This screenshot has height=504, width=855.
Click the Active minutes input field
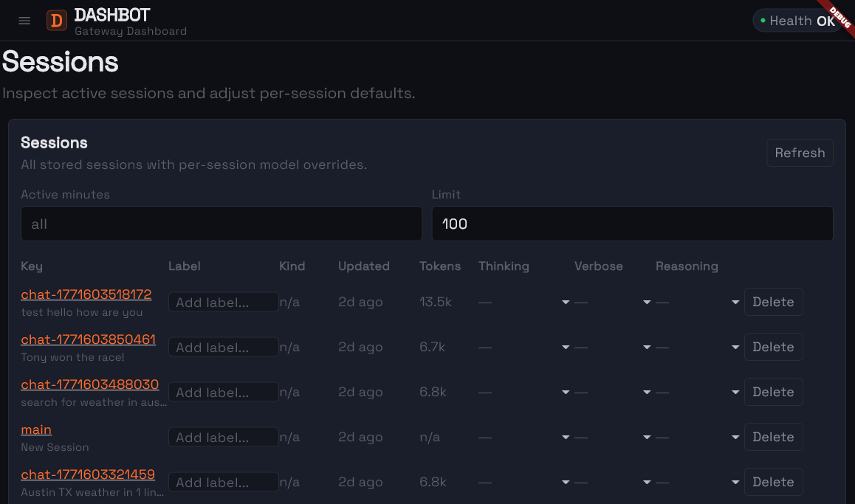click(222, 223)
